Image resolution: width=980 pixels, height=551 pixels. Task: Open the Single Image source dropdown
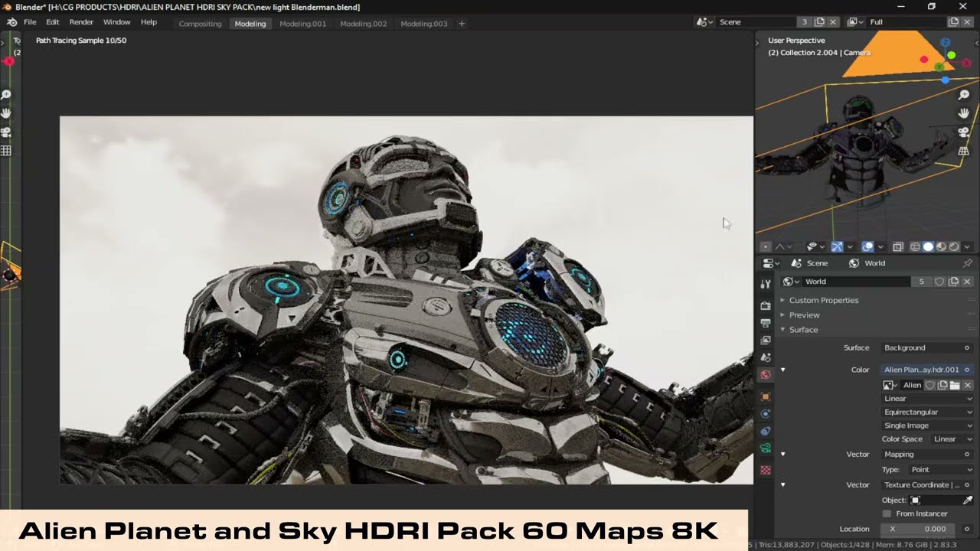click(x=928, y=425)
